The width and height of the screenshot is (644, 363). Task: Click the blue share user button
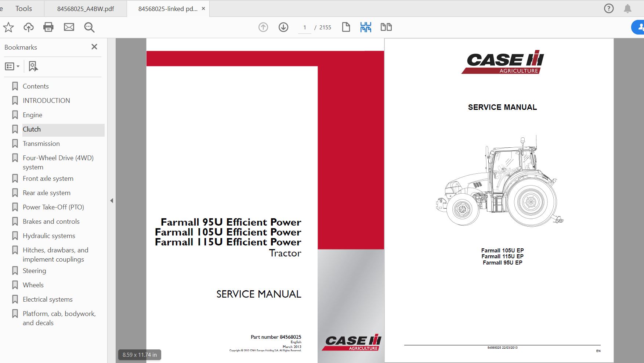(x=638, y=27)
